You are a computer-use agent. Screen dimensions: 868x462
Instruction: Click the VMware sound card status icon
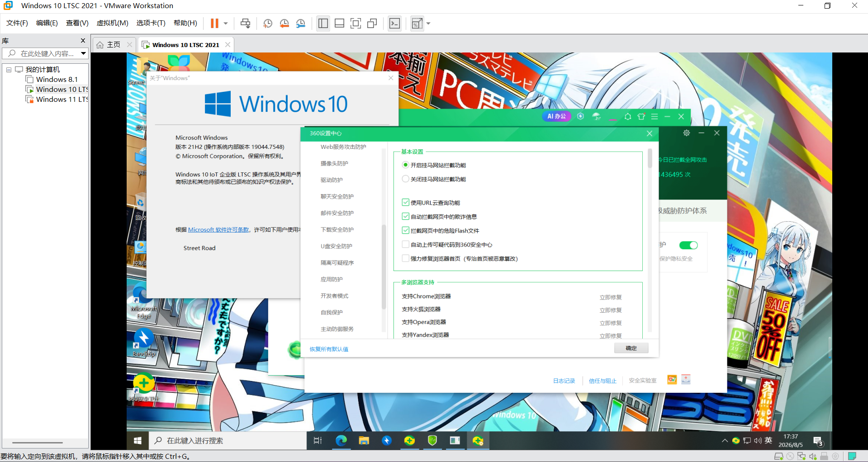pos(813,456)
